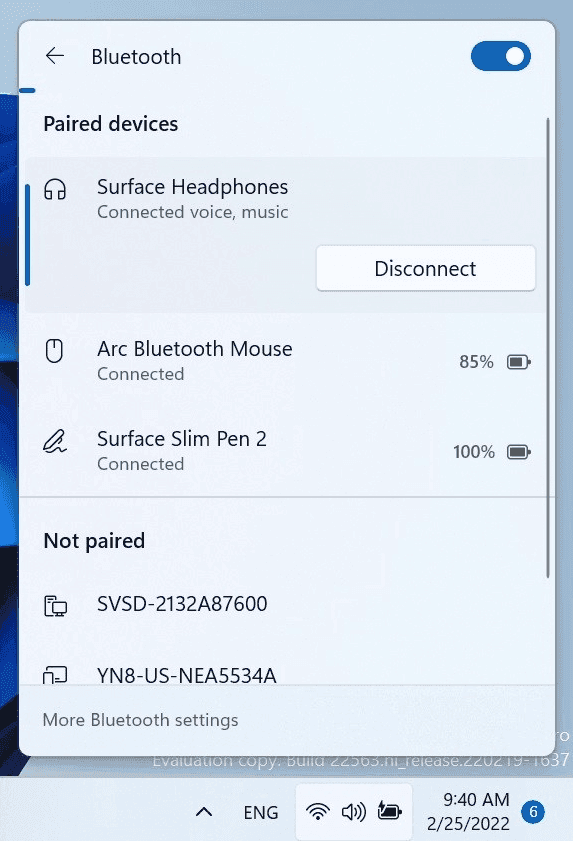The width and height of the screenshot is (573, 841).
Task: Turn off the Bluetooth toggle switch
Action: (x=501, y=56)
